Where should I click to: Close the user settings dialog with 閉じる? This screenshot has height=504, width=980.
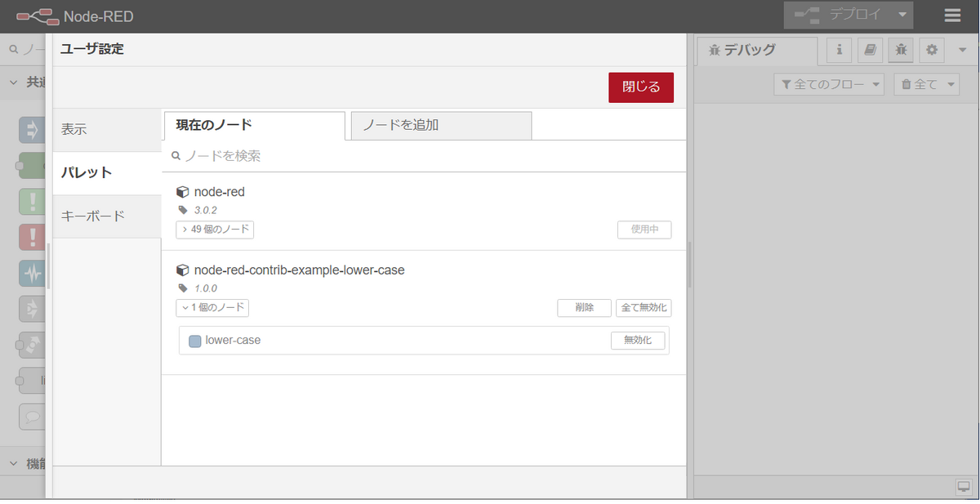[641, 87]
